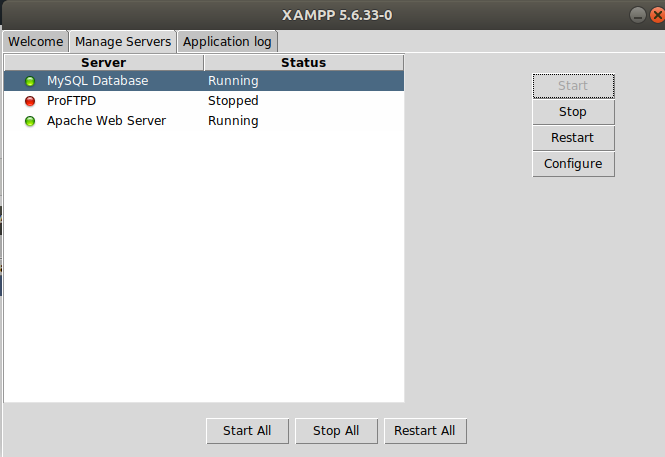Click the greyed-out Start button
Screen dimensions: 665x457
573,86
